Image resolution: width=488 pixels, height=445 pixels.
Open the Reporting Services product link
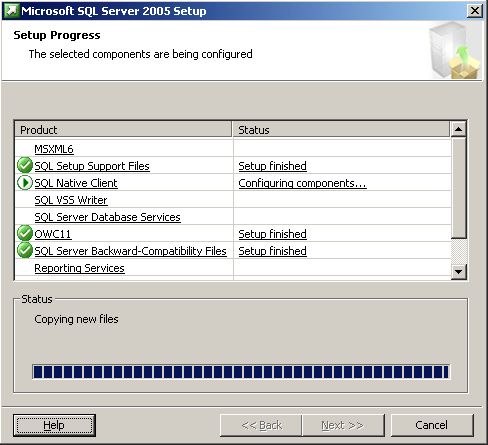pos(79,268)
